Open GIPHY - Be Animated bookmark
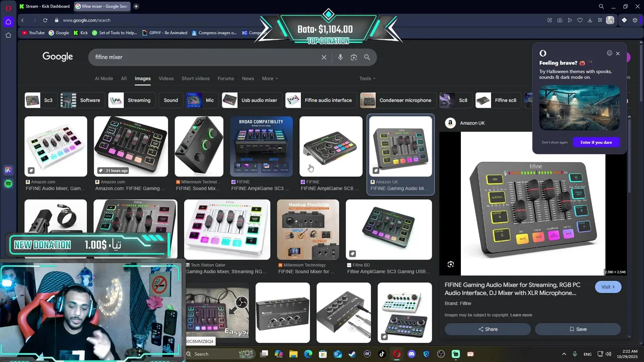The width and height of the screenshot is (644, 362). coord(165,33)
